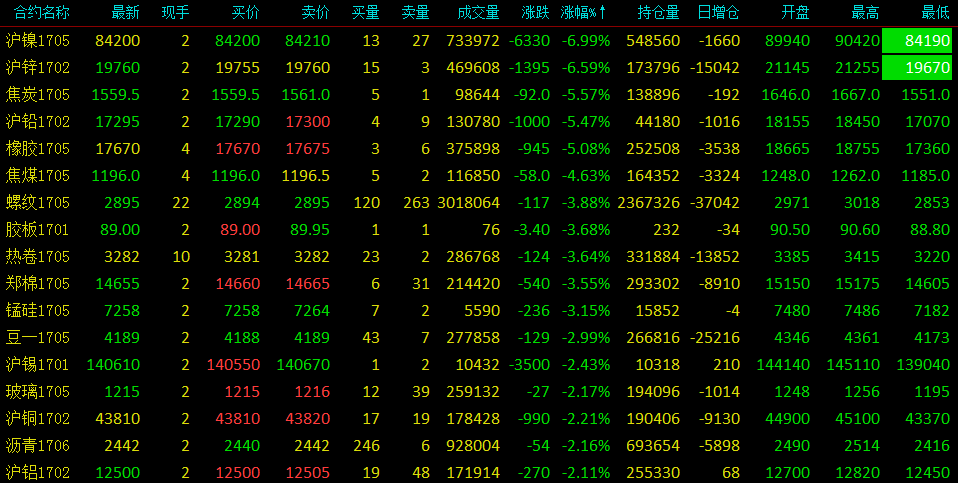Click the 成交量 column header
The image size is (958, 483).
(x=478, y=12)
